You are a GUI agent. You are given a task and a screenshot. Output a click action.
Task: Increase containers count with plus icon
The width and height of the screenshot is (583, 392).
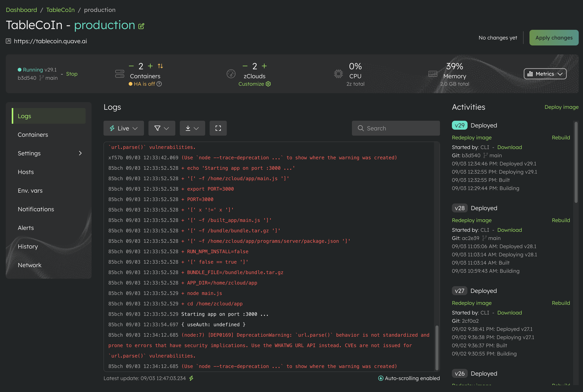point(150,66)
